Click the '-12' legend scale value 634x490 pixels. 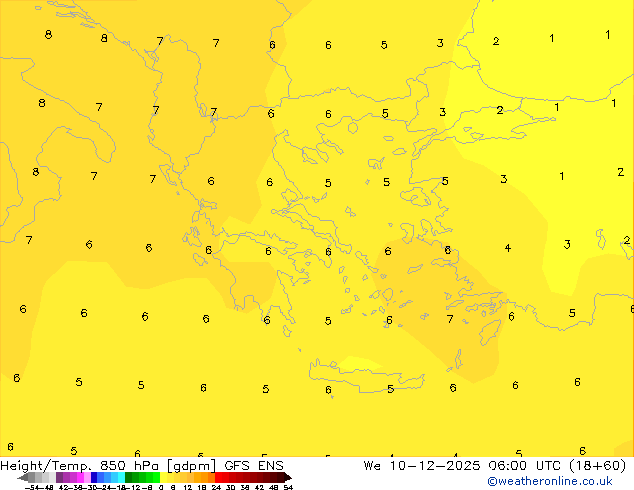click(x=133, y=487)
